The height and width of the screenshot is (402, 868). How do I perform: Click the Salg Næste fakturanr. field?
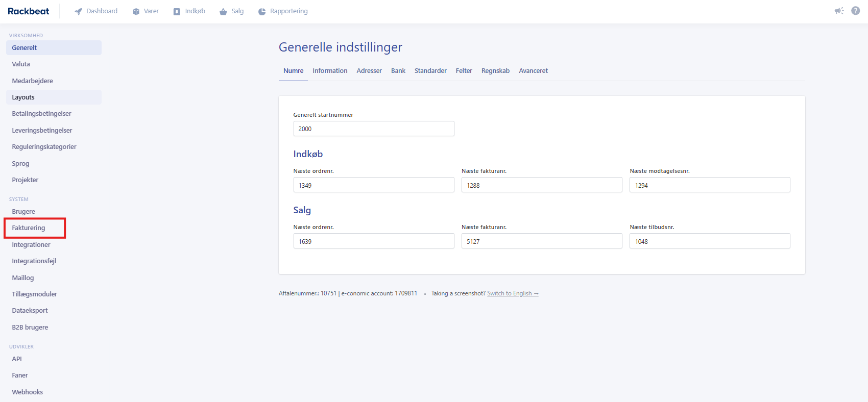[x=541, y=241]
